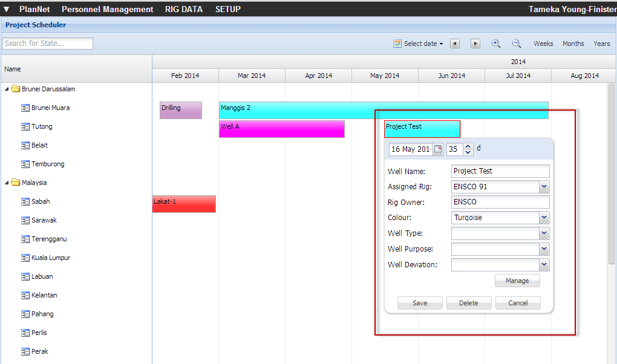Open the Assigned Rig dropdown
This screenshot has height=364, width=617.
tap(544, 187)
